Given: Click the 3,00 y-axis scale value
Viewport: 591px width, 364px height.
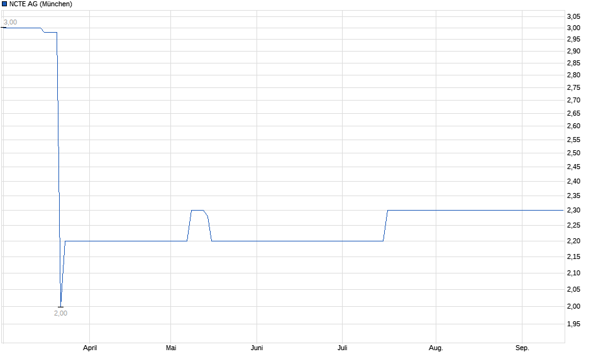Looking at the screenshot, I should (x=573, y=28).
